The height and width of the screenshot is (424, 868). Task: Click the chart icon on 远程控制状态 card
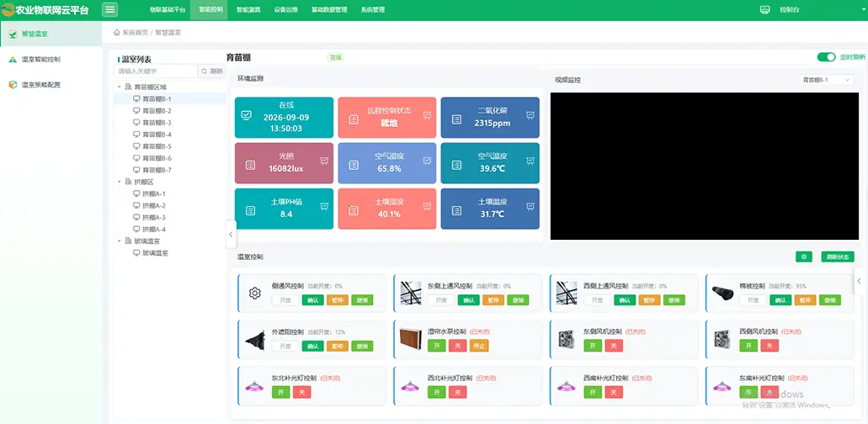[x=427, y=115]
